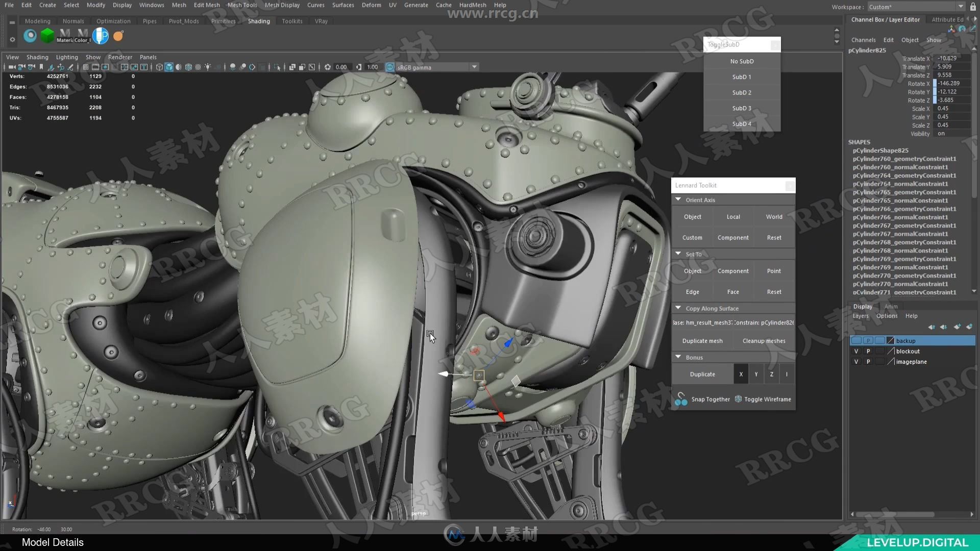Select the Snap Together icon

pos(681,399)
